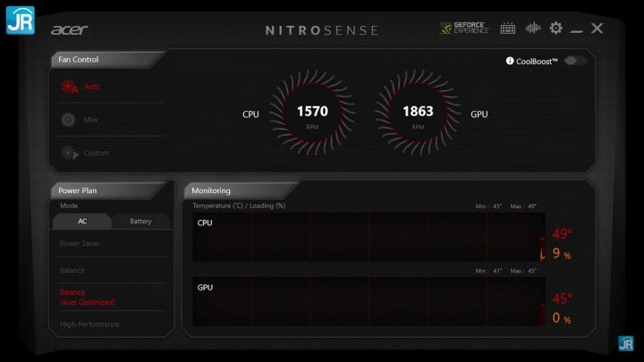
Task: Click the Fan Control panel header
Action: coord(106,60)
